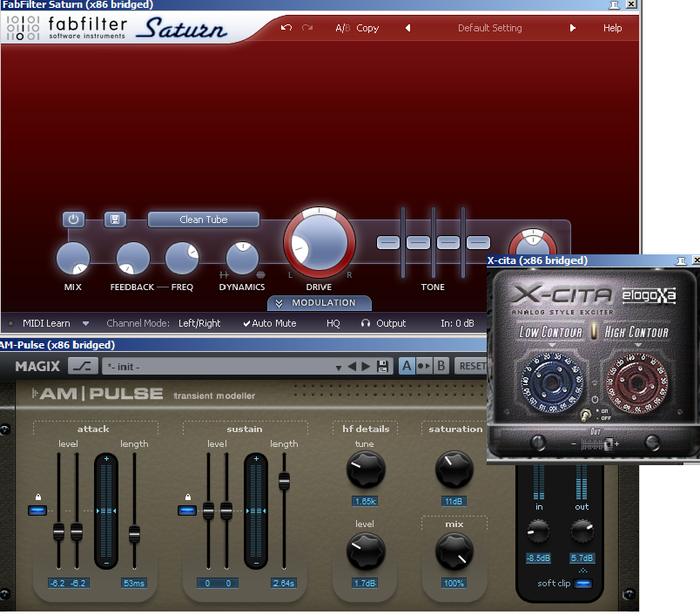The height and width of the screenshot is (615, 700).
Task: Select previous preset in AM-Pulse
Action: point(352,367)
